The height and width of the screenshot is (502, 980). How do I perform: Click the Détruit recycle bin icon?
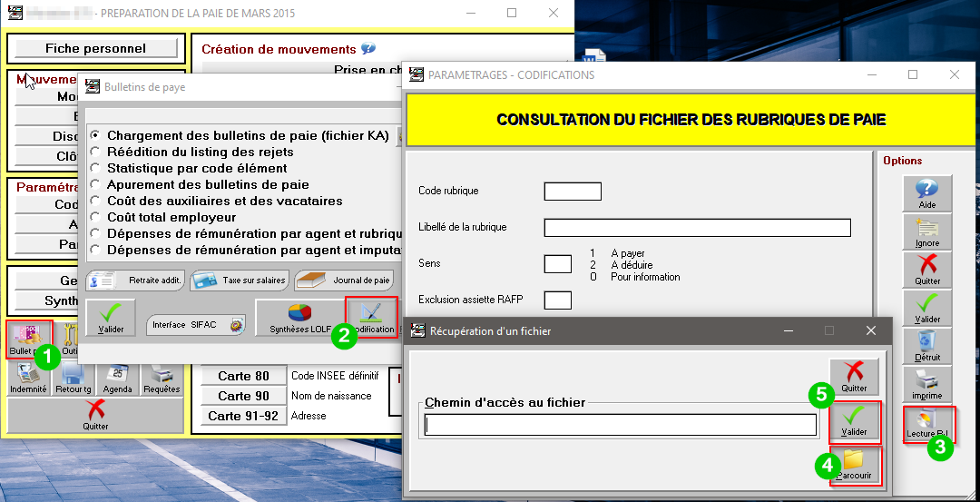[926, 346]
